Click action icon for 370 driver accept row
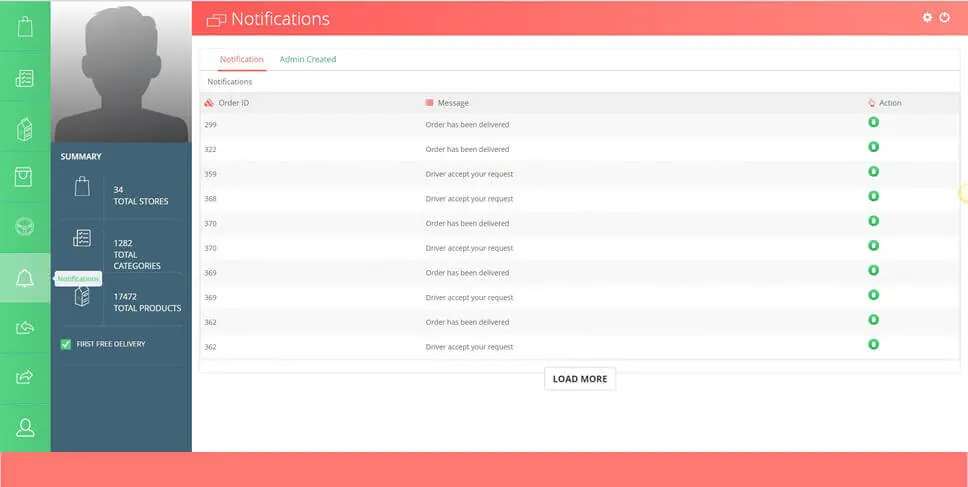The height and width of the screenshot is (487, 968). 874,246
